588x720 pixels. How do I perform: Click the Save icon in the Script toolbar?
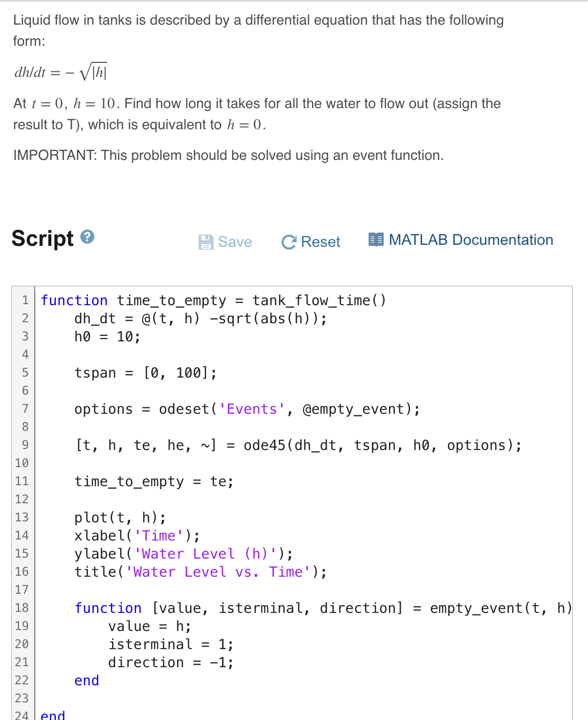coord(206,242)
